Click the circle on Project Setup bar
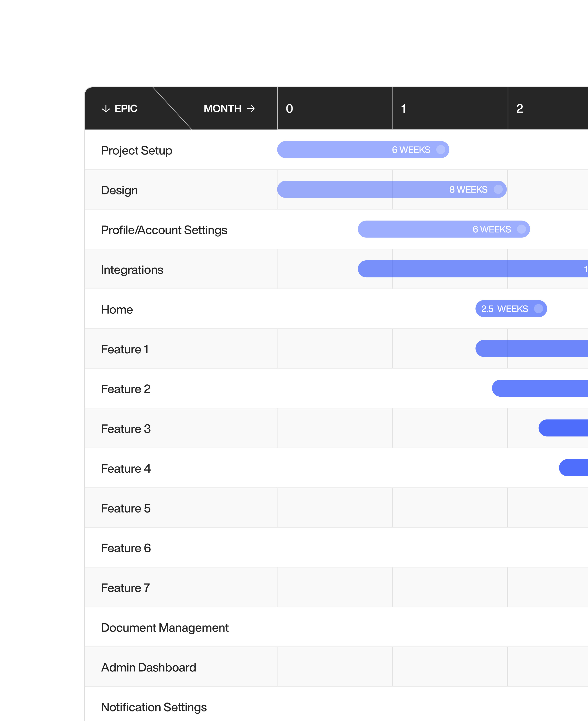588x721 pixels. [x=441, y=150]
